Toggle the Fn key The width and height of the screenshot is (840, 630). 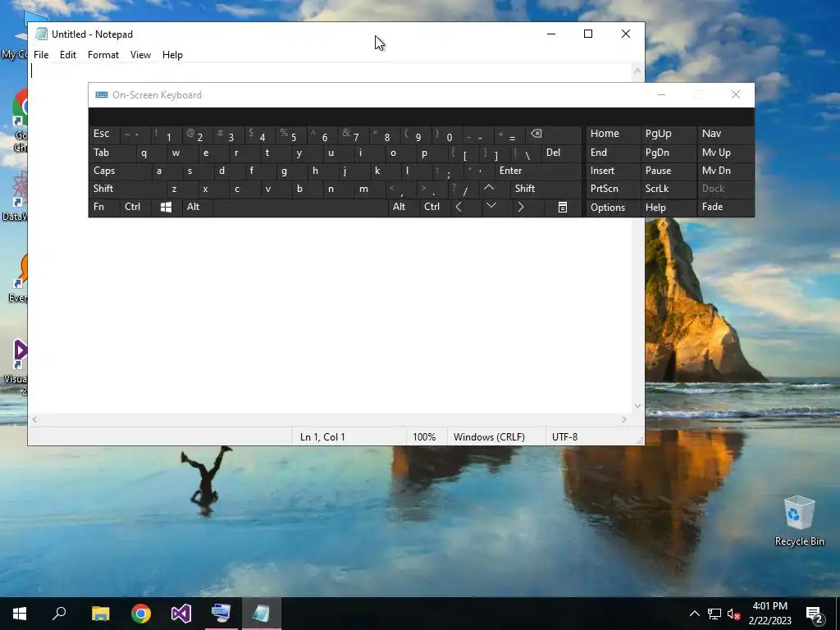[104, 208]
